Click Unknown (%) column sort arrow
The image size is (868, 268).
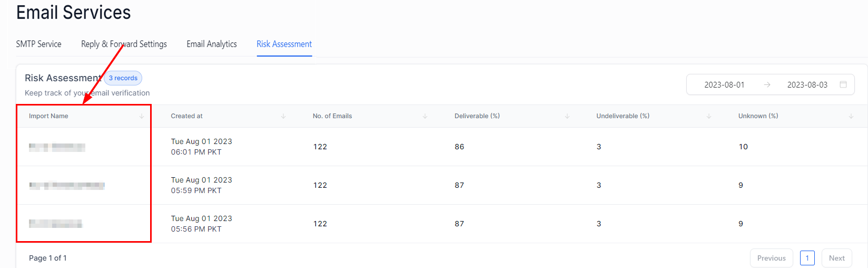pos(851,116)
